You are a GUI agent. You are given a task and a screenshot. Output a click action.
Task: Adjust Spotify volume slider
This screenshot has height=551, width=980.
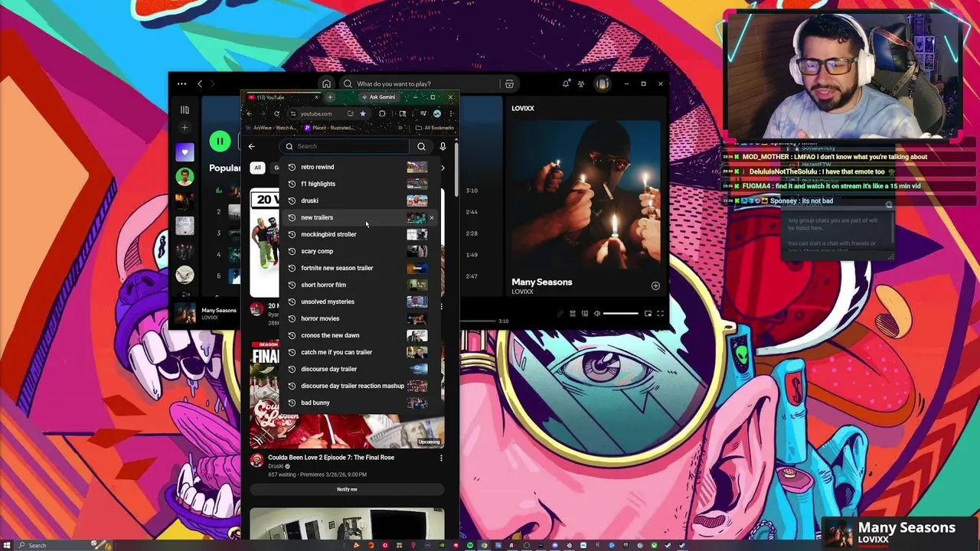tap(620, 313)
